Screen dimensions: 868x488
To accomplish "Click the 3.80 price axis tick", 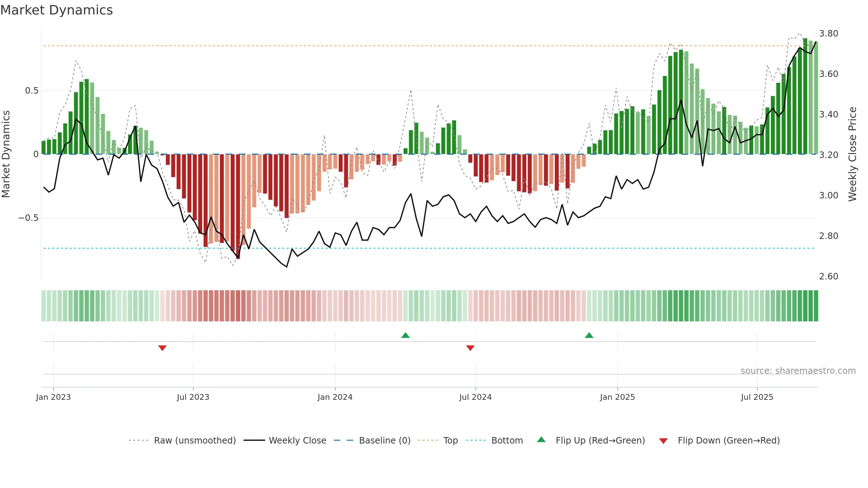I will coord(829,34).
